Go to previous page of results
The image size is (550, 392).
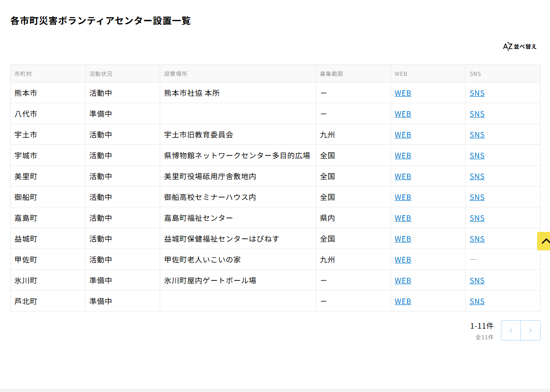(511, 330)
